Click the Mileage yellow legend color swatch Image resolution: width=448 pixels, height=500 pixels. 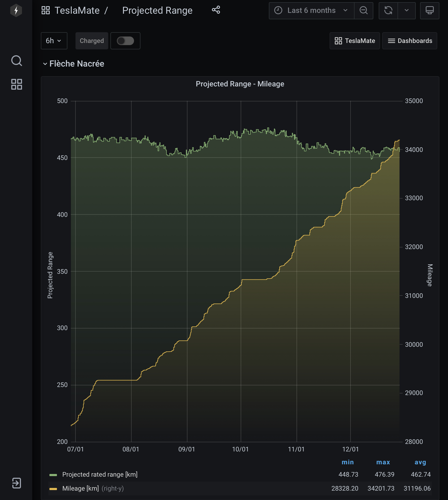(x=53, y=489)
